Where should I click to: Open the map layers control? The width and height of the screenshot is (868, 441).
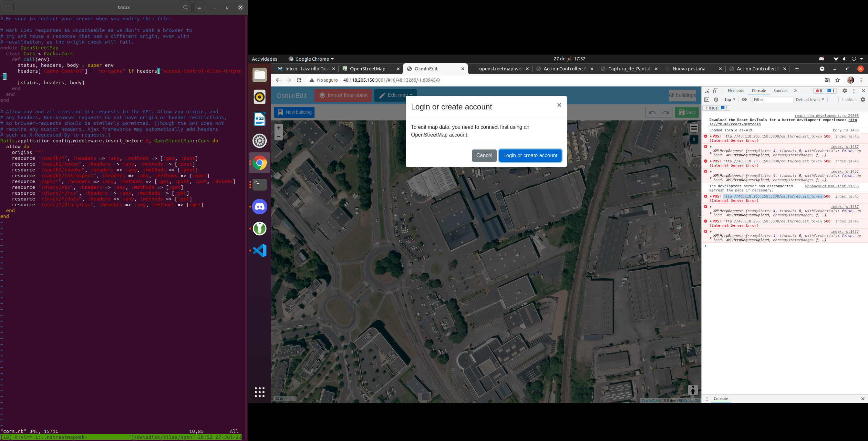694,128
